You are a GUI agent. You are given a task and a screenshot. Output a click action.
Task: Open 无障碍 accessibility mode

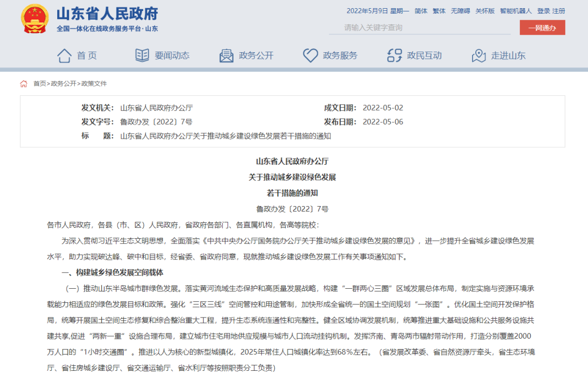click(x=460, y=11)
